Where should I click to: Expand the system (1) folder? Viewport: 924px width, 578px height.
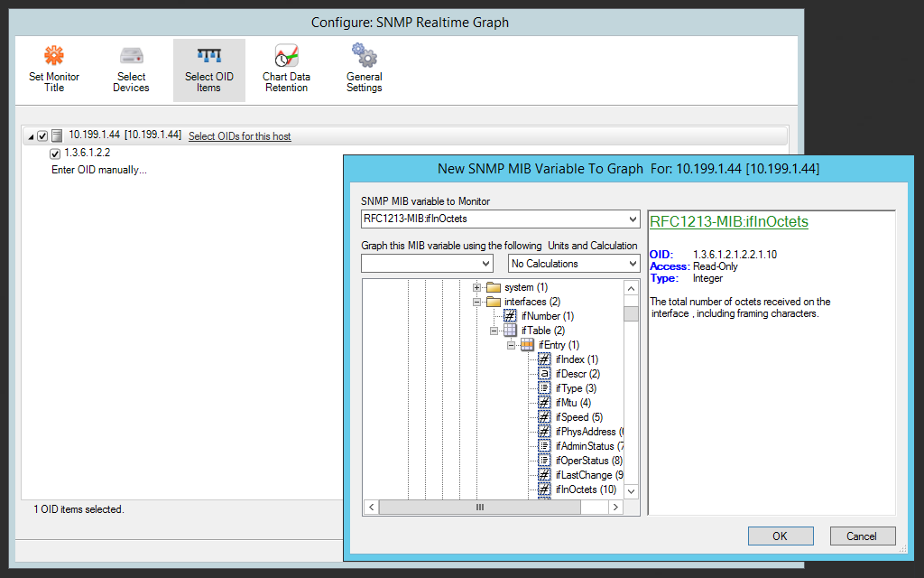point(477,286)
